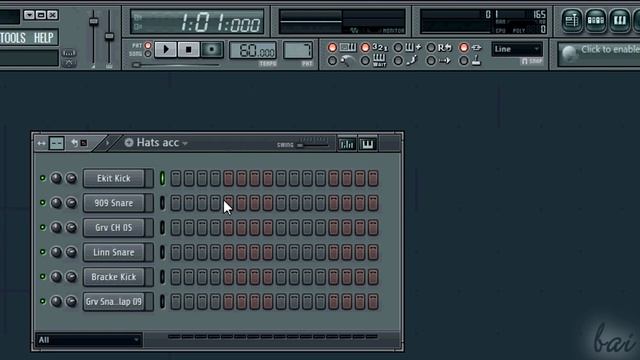640x360 pixels.
Task: Click the spectrum view button below the oscilloscope button
Action: tap(69, 62)
